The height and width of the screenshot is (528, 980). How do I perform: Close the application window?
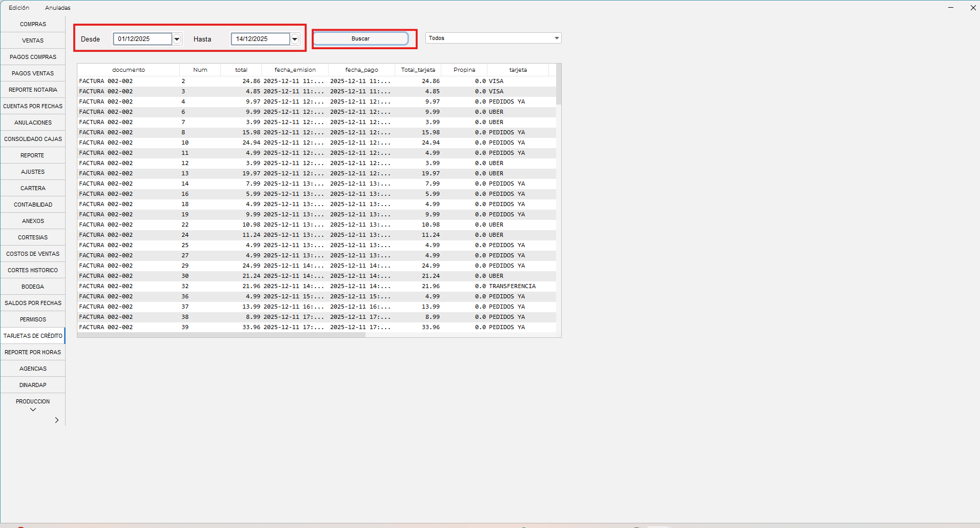(973, 8)
